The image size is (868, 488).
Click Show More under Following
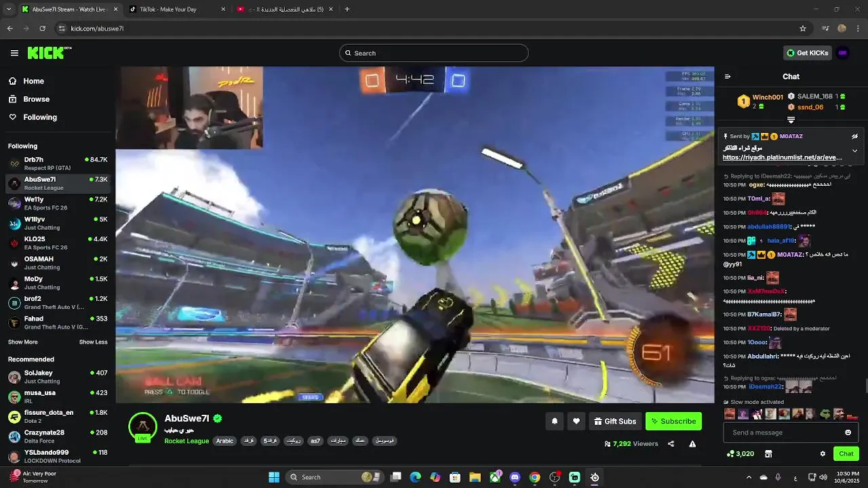23,342
